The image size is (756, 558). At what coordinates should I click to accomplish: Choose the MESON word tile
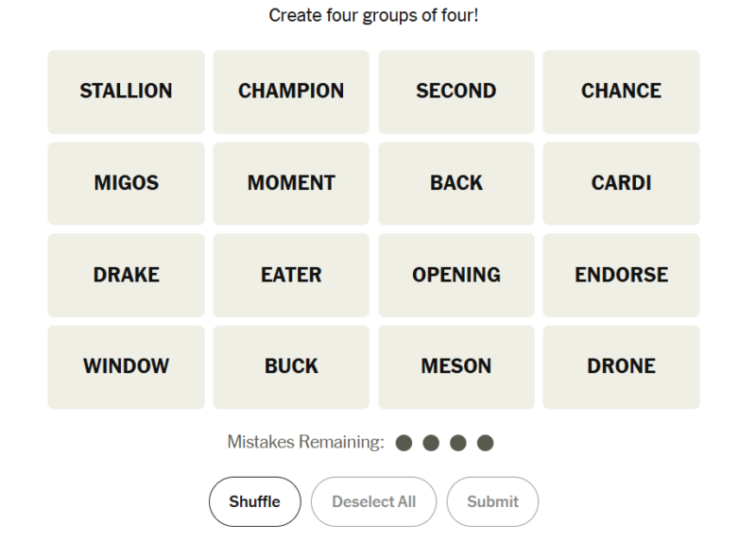456,366
